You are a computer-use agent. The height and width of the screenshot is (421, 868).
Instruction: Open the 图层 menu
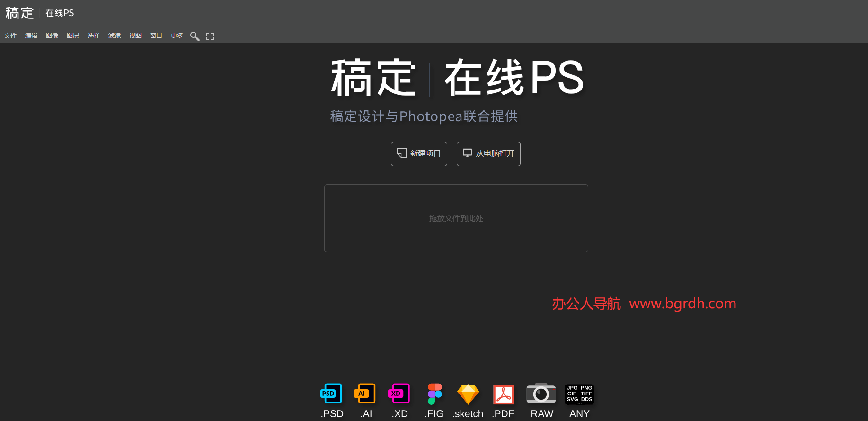[x=73, y=36]
